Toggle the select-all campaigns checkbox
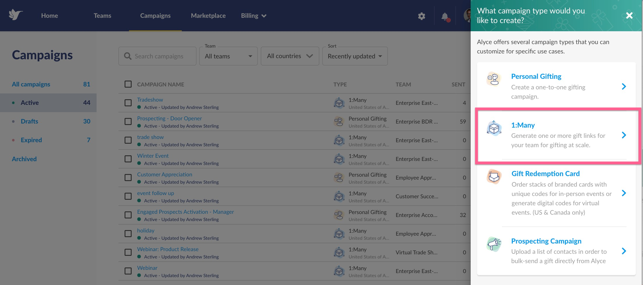Viewport: 644px width, 285px height. point(128,84)
